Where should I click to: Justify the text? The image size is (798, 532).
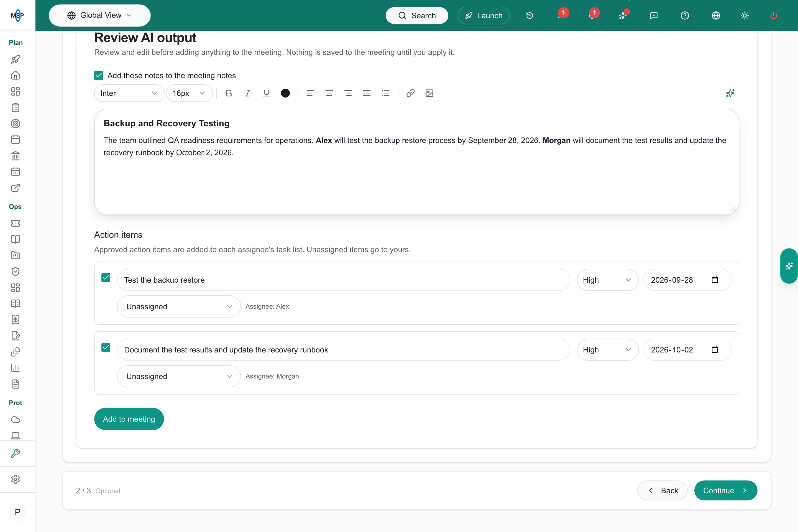tap(367, 93)
